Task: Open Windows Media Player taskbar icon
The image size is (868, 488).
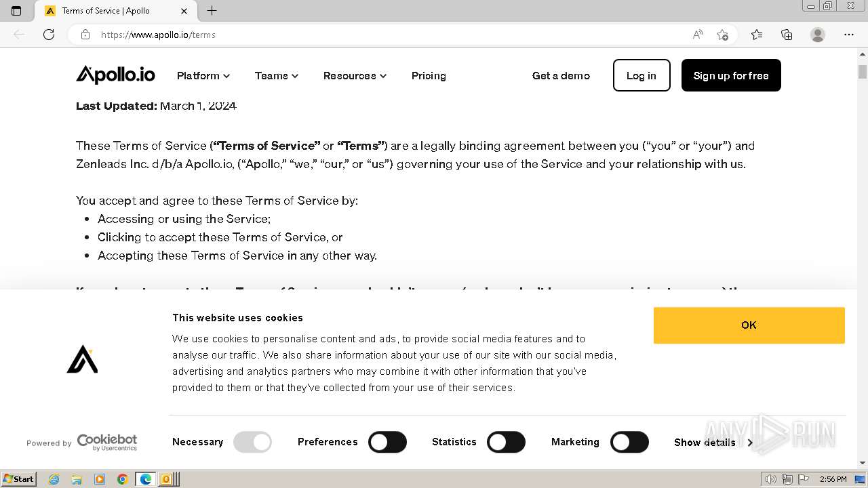Action: 100,479
